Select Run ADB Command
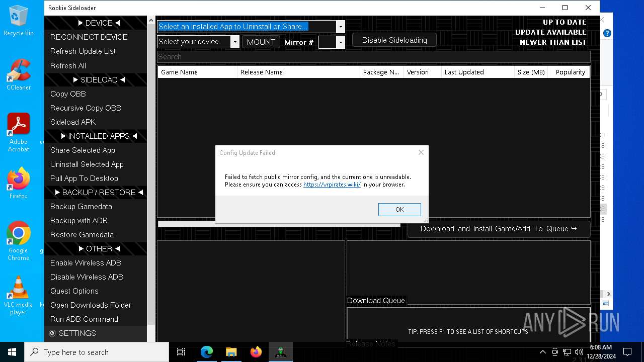The image size is (644, 362). 96,319
